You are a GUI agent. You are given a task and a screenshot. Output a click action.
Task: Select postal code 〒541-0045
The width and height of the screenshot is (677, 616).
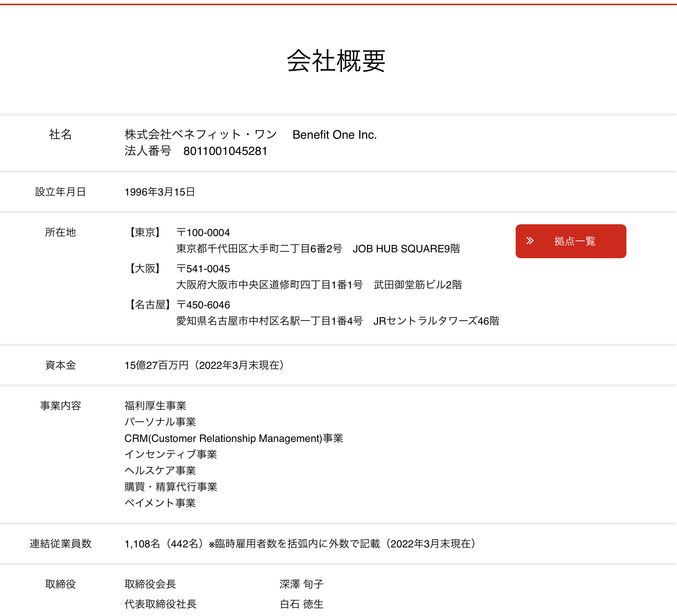click(x=203, y=269)
